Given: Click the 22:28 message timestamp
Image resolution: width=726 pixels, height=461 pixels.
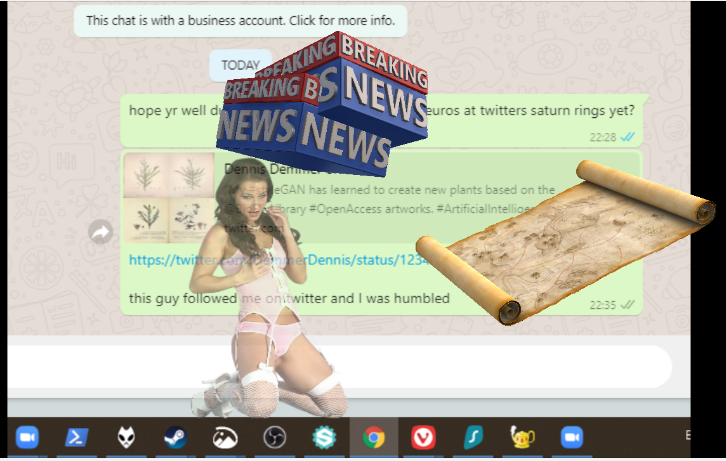Looking at the screenshot, I should pos(602,137).
